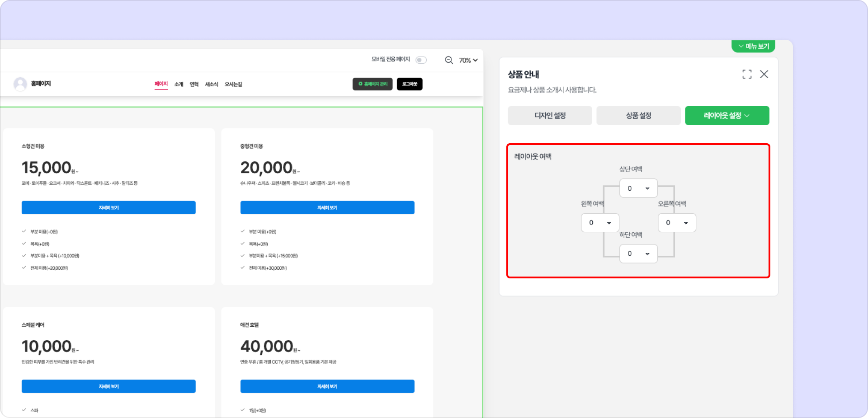
Task: Click the 부분미용 + 목욕 (+10,000원) item
Action: (x=55, y=256)
